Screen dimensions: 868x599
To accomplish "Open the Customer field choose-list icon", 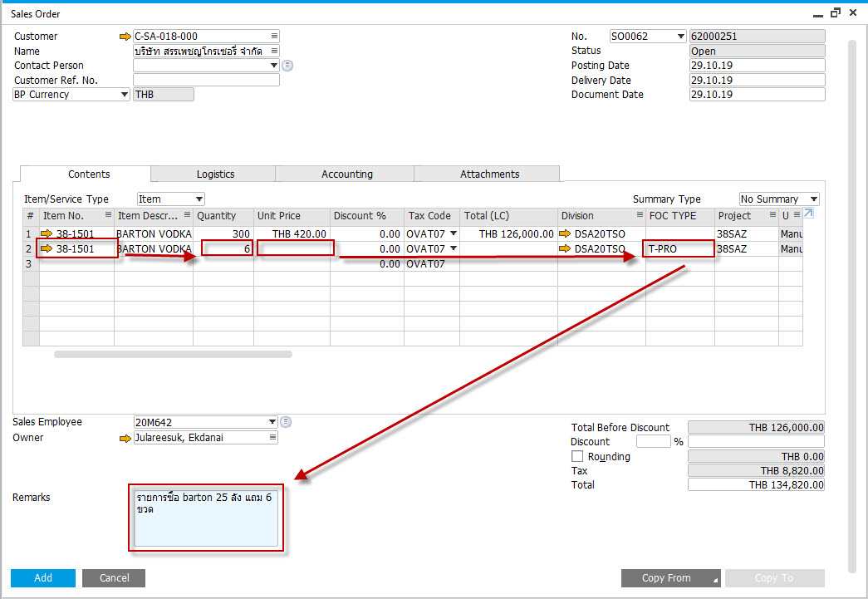I will (x=274, y=36).
